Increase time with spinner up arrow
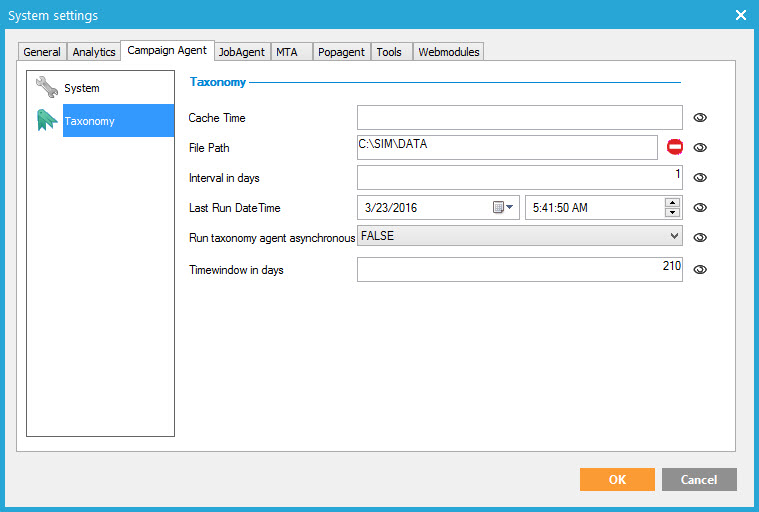The image size is (759, 512). click(673, 202)
